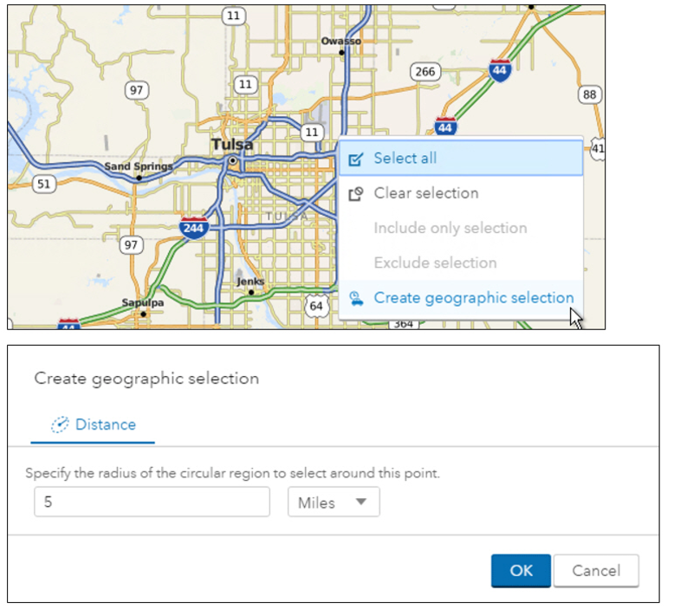Click the Clear selection icon
The width and height of the screenshot is (687, 616).
354,194
